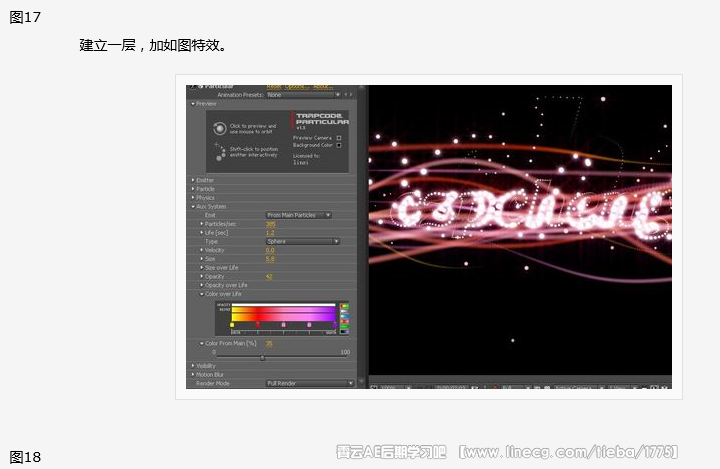Select the red-orange gradient preset icon
The image size is (720, 469).
(344, 321)
